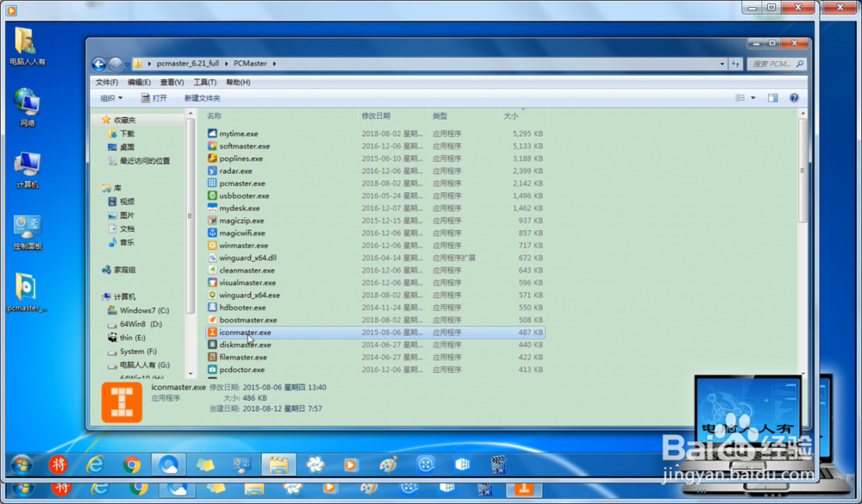The image size is (862, 504).
Task: Click the file list vertical scrollbar thumb
Action: 803,171
